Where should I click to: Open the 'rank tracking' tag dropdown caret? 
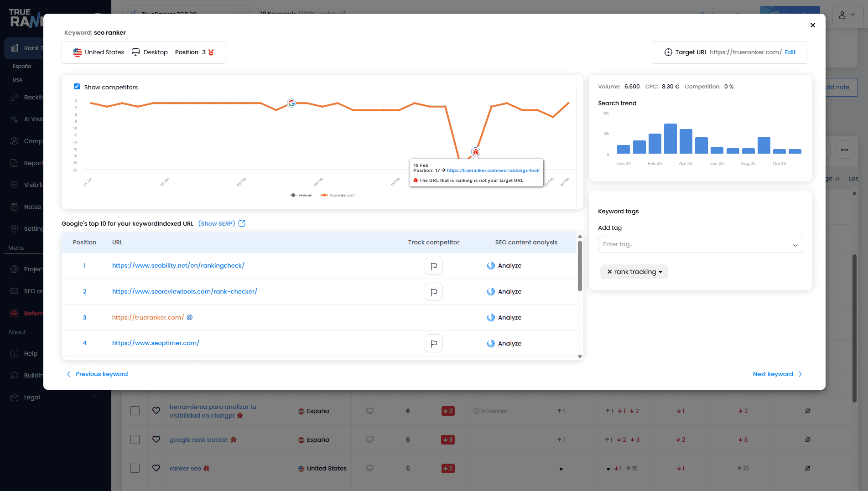660,272
